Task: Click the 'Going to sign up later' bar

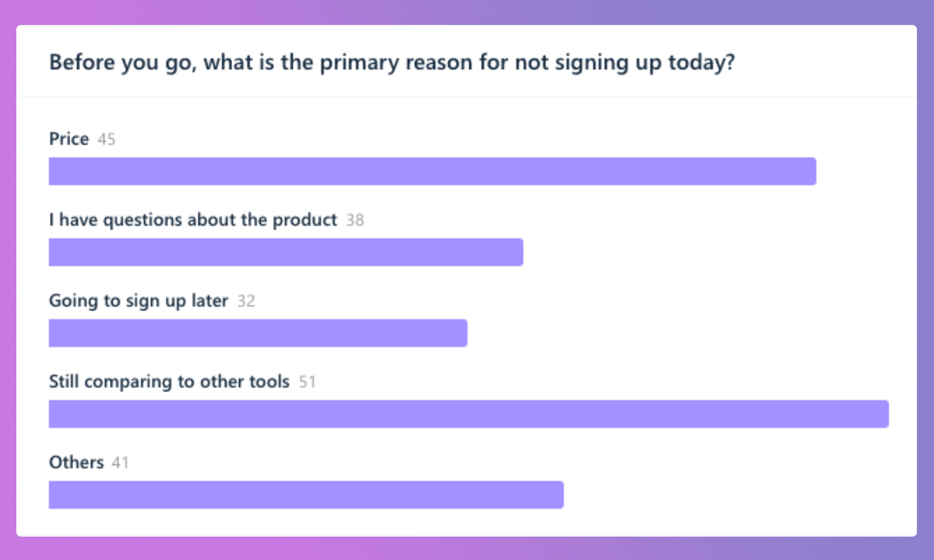Action: tap(258, 333)
